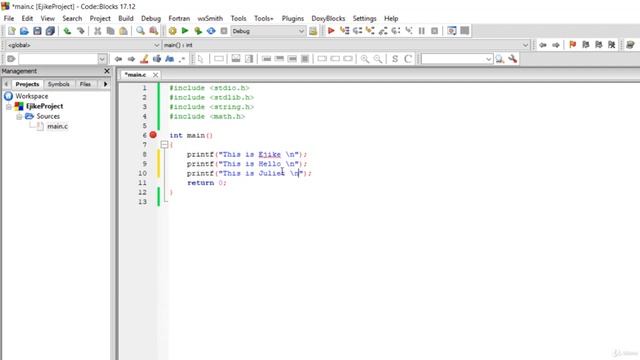Build the project with the gear icon
The image size is (640, 360).
[173, 31]
